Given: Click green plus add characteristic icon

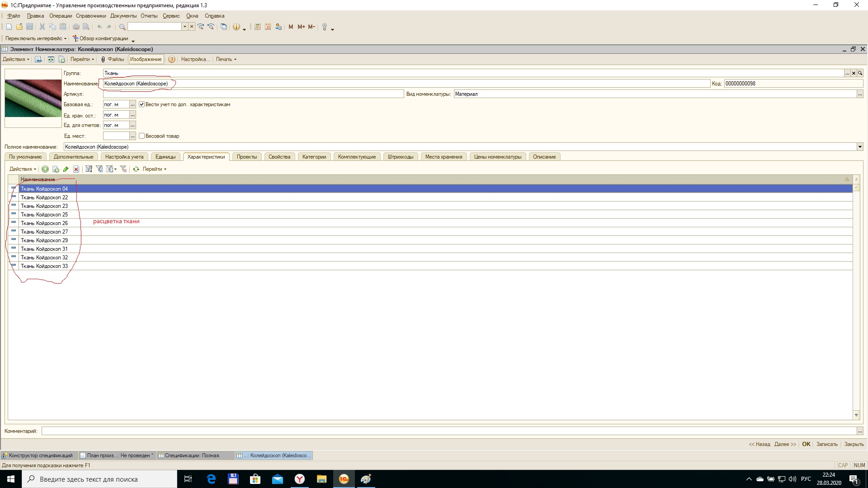Looking at the screenshot, I should [x=45, y=169].
